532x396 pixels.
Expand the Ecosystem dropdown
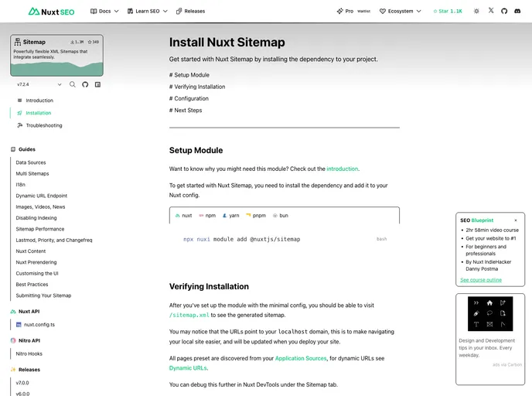(401, 11)
